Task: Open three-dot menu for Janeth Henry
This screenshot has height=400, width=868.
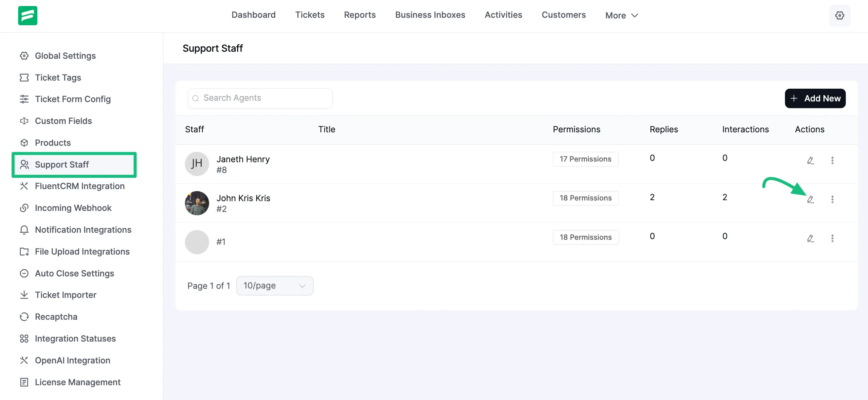Action: (x=832, y=161)
